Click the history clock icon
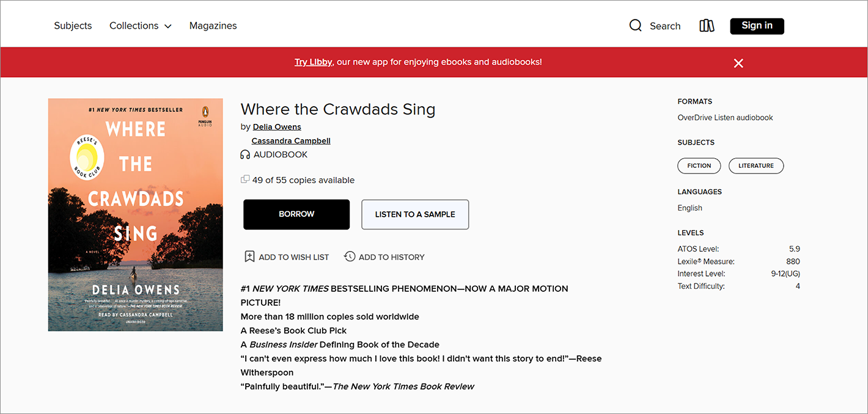The width and height of the screenshot is (868, 414). click(x=350, y=256)
